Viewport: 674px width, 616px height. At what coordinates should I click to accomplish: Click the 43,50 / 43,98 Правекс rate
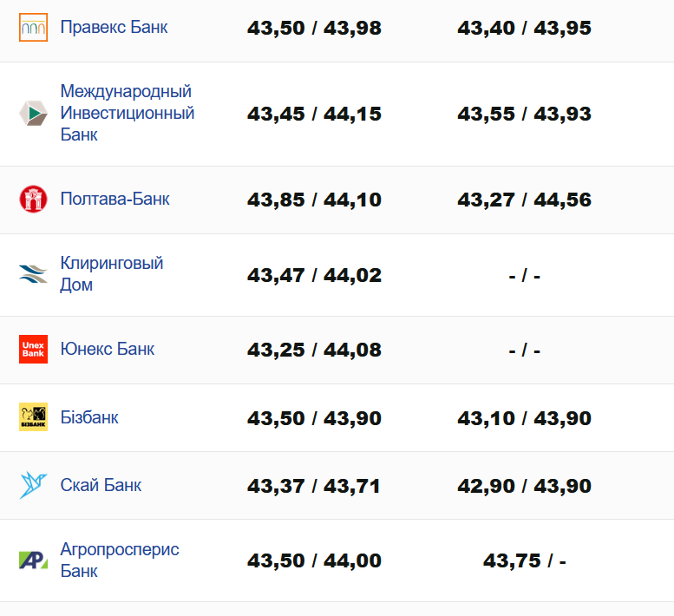click(314, 29)
